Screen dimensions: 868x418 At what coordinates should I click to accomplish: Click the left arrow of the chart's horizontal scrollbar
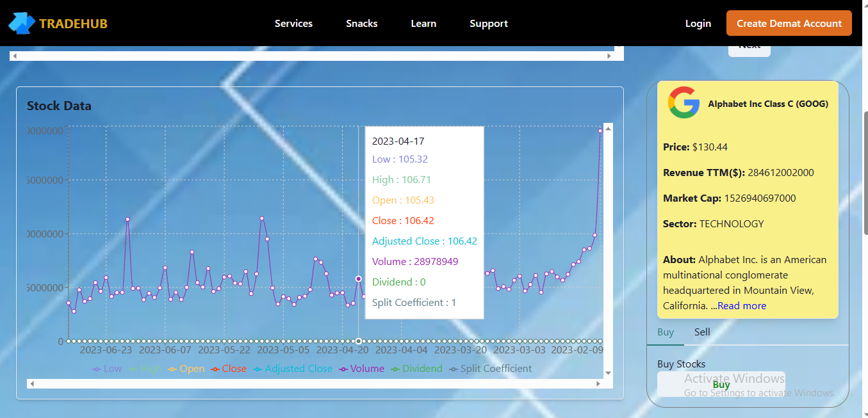(32, 383)
